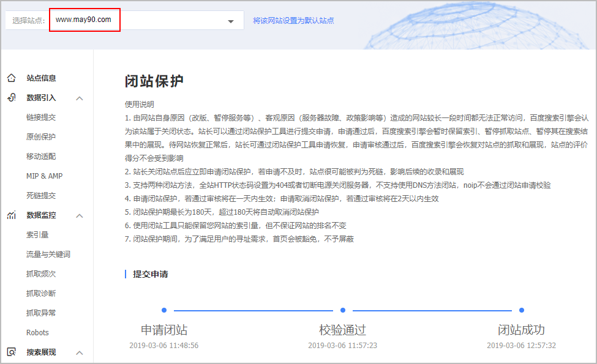Click the 将该网站设置为默认站点 link

293,20
